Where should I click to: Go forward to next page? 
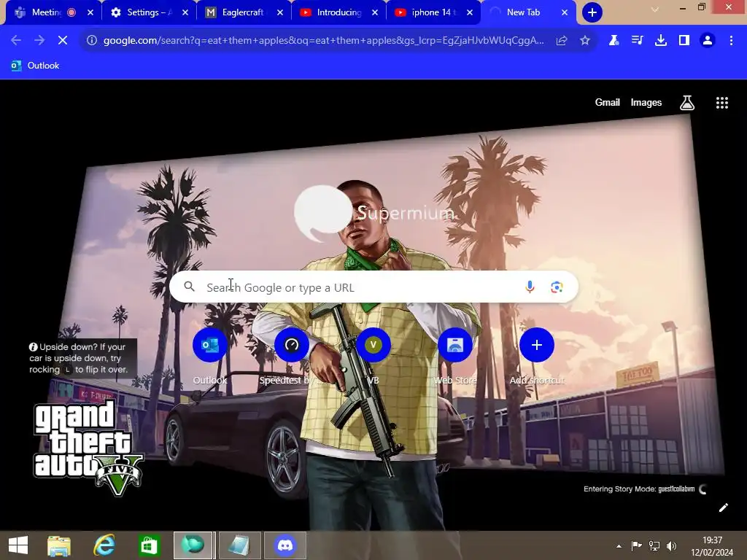[39, 41]
